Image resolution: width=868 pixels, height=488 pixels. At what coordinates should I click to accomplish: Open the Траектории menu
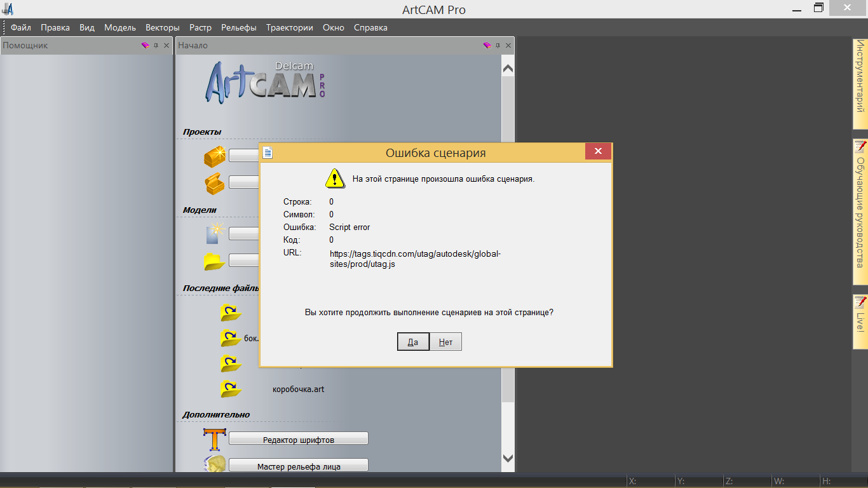290,27
